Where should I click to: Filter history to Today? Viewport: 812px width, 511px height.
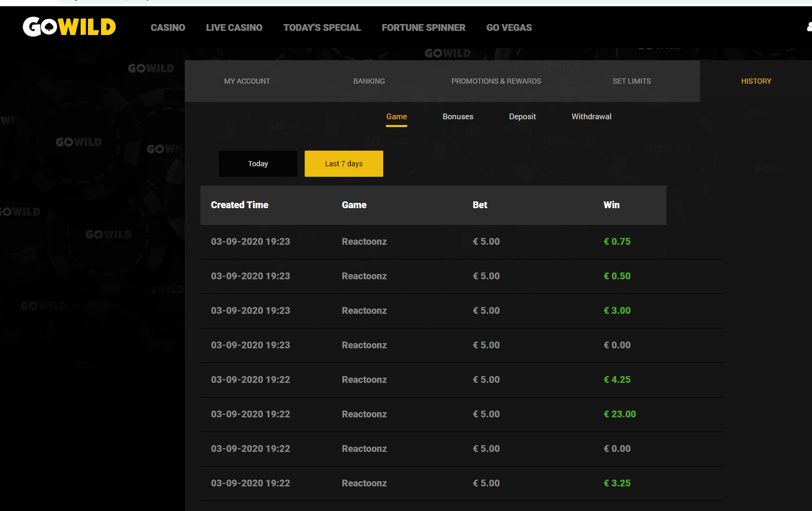point(258,164)
